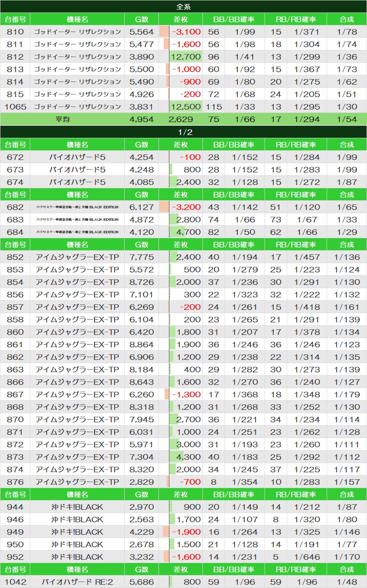Click G数 value 7,775 in row 852

coord(142,257)
